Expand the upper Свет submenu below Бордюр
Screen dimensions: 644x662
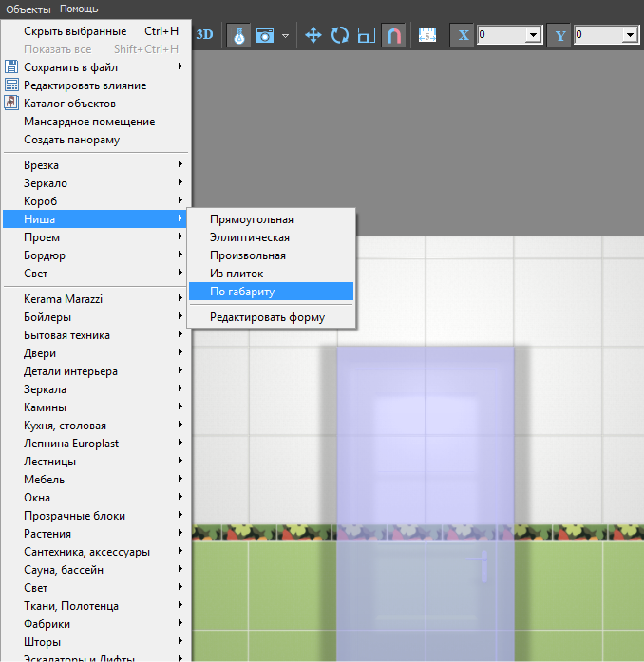(x=97, y=274)
